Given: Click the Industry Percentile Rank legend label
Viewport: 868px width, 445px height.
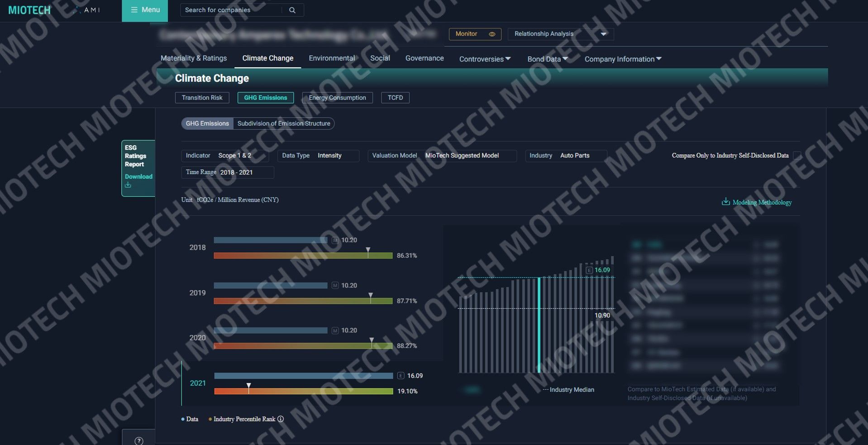Looking at the screenshot, I should click(244, 419).
